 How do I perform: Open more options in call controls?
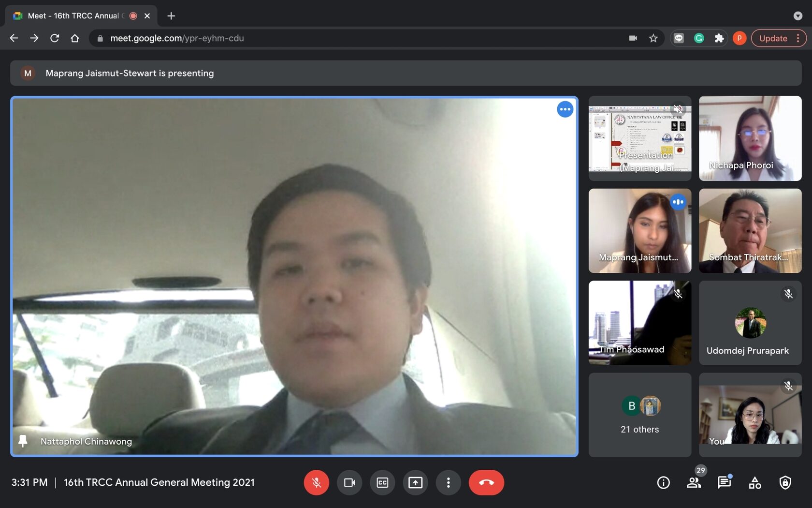click(x=448, y=482)
